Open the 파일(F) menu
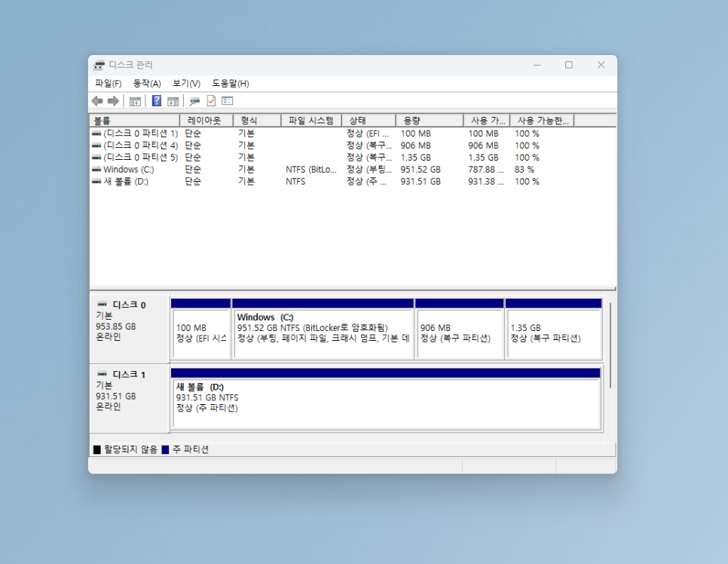Image resolution: width=728 pixels, height=564 pixels. tap(108, 84)
